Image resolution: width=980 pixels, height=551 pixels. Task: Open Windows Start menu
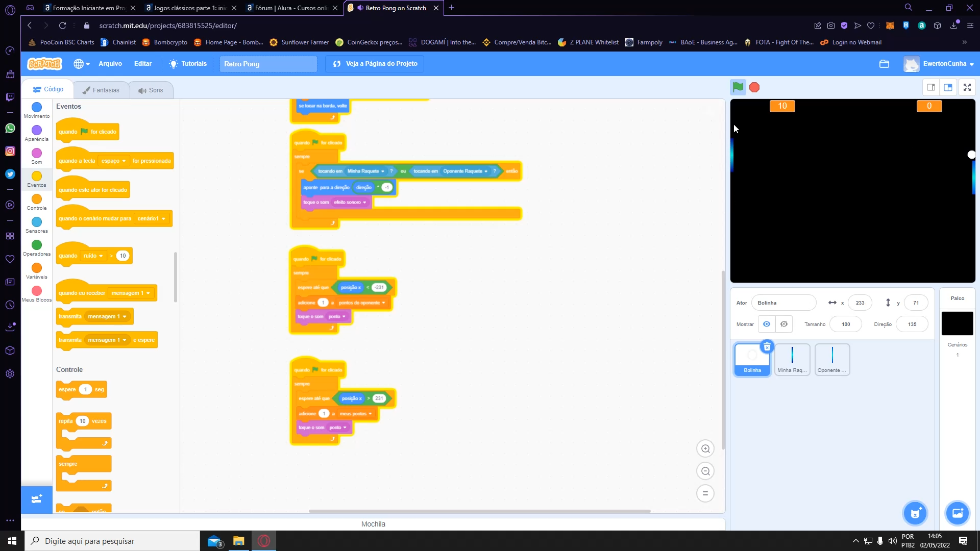pos(12,541)
